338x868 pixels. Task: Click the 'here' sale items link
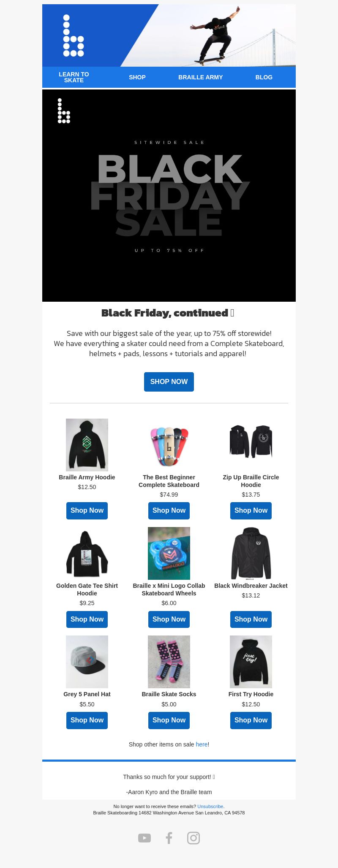[x=202, y=744]
